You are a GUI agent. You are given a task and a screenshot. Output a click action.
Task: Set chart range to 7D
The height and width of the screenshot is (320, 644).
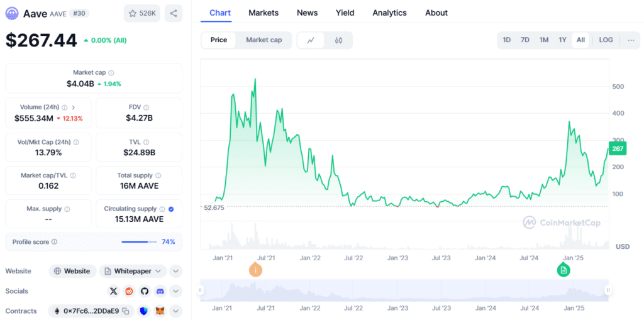click(525, 40)
